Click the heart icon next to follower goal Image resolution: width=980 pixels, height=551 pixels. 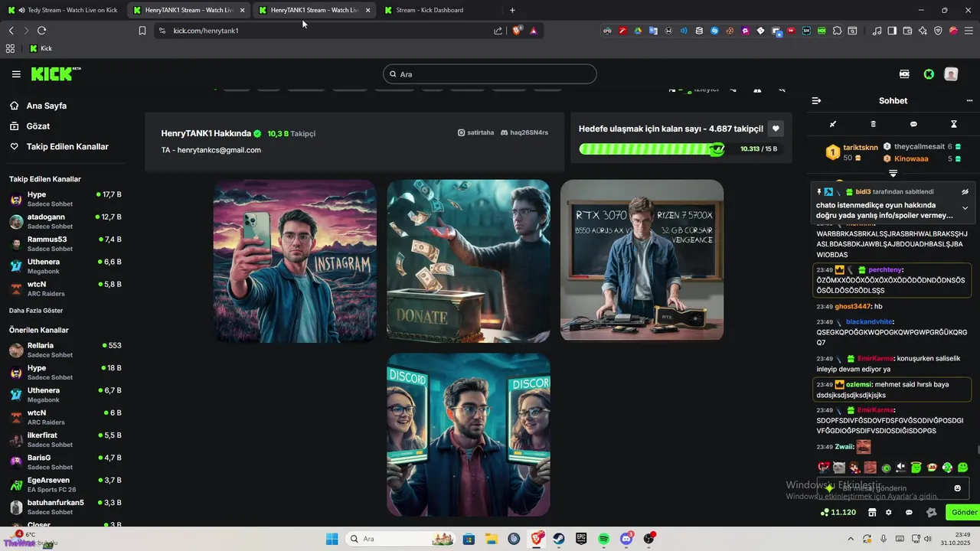[x=776, y=129]
